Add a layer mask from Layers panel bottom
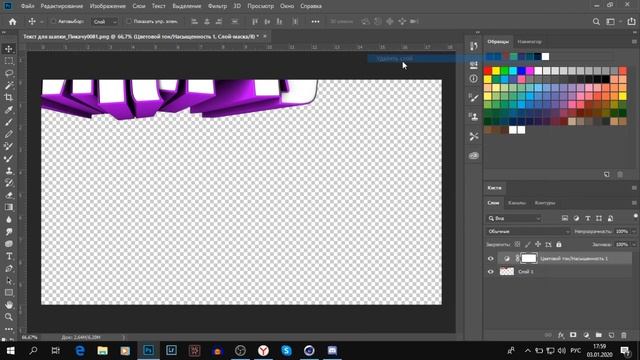 tap(573, 335)
